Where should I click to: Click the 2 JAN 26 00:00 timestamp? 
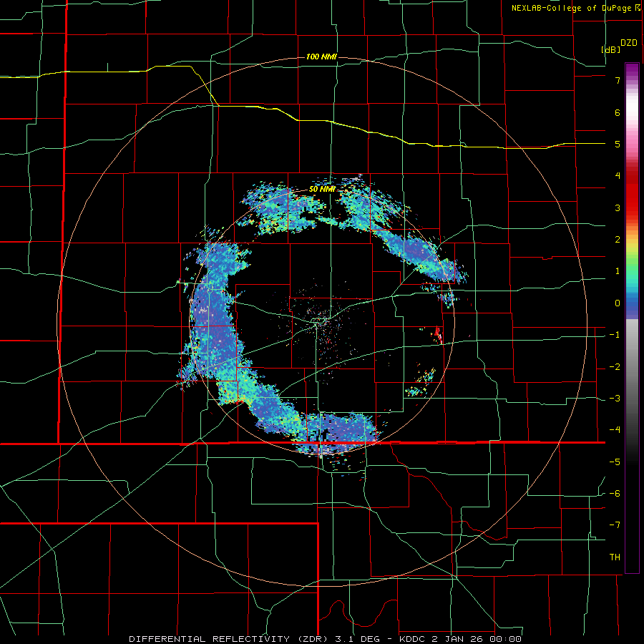[x=477, y=639]
